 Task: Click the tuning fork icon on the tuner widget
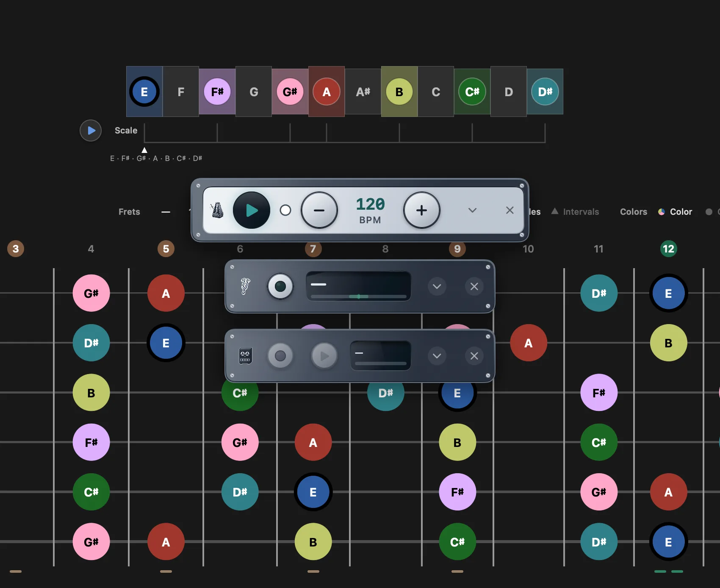pyautogui.click(x=245, y=286)
